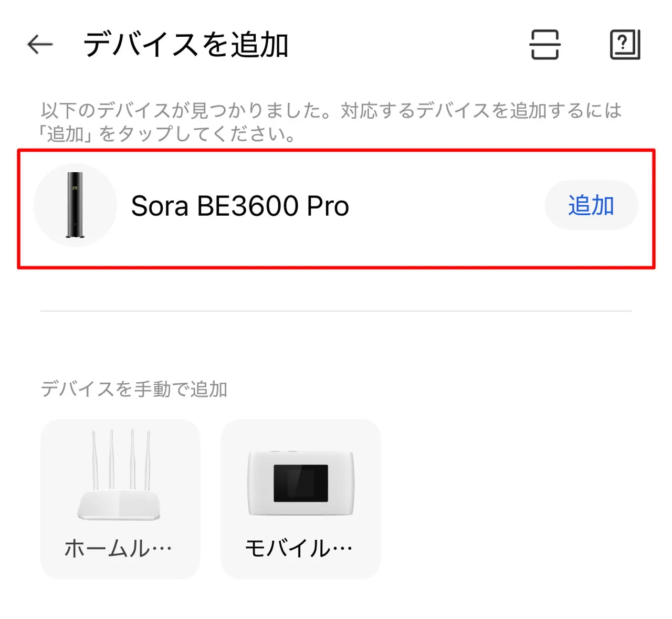This screenshot has height=619, width=672.
Task: Click the デバイスを手動で追加 section heading
Action: (134, 389)
